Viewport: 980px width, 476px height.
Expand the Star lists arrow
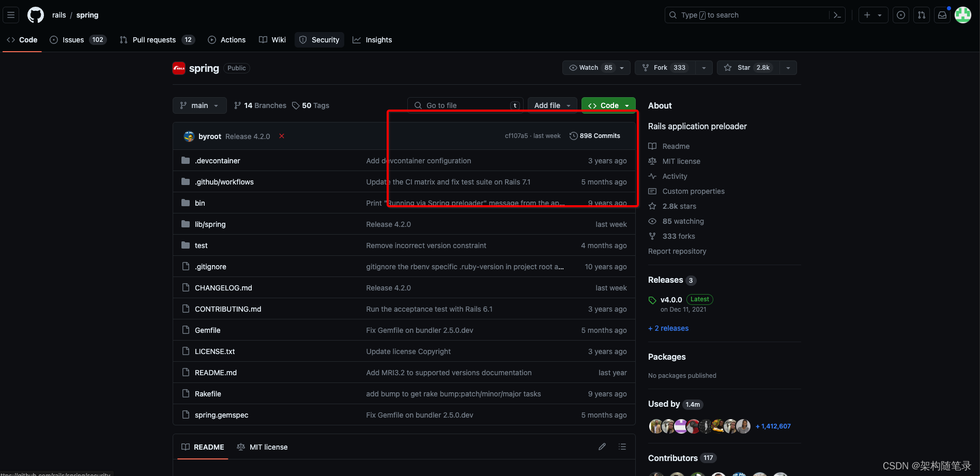788,68
